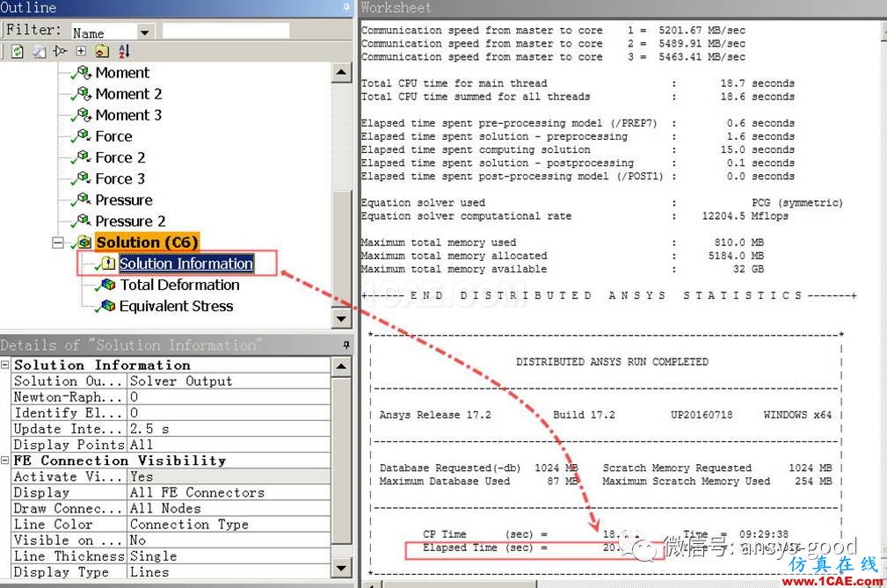The image size is (887, 588).
Task: Select Total Deformation tree item
Action: (x=179, y=285)
